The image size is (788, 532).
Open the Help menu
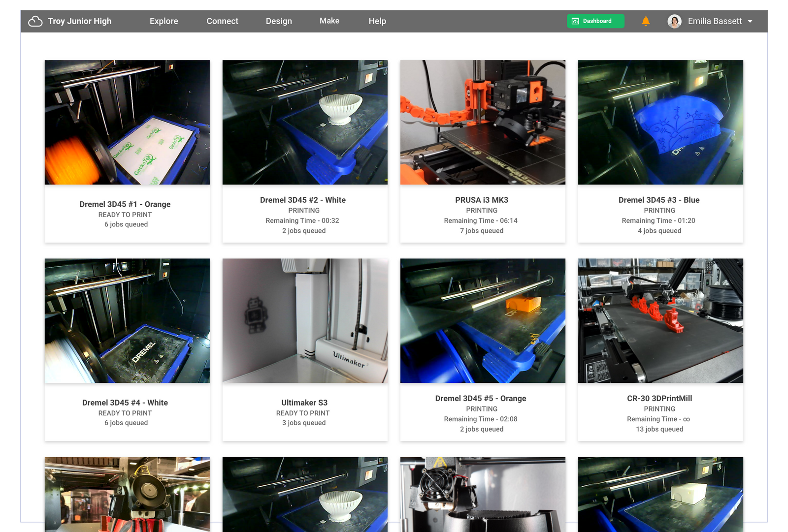coord(377,21)
